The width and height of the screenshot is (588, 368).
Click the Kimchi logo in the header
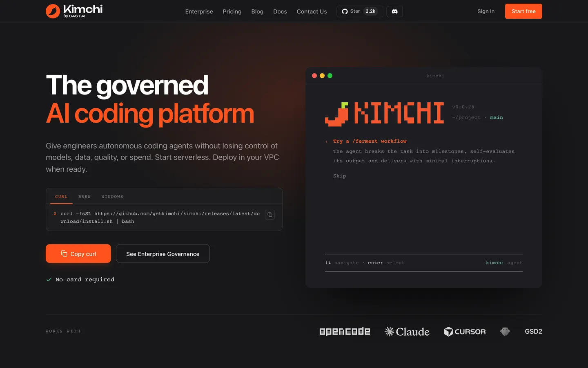click(x=74, y=11)
